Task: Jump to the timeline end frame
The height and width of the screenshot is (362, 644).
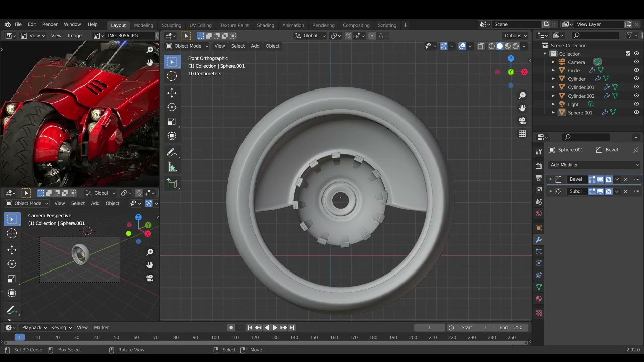Action: [x=292, y=327]
